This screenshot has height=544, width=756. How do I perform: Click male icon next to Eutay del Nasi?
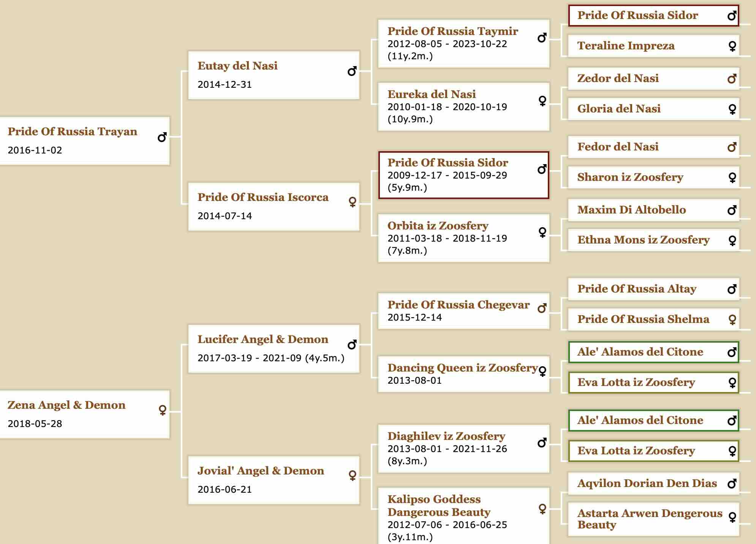352,71
